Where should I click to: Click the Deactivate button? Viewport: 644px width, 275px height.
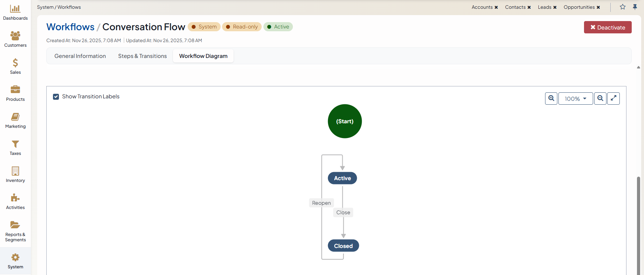[x=608, y=27]
